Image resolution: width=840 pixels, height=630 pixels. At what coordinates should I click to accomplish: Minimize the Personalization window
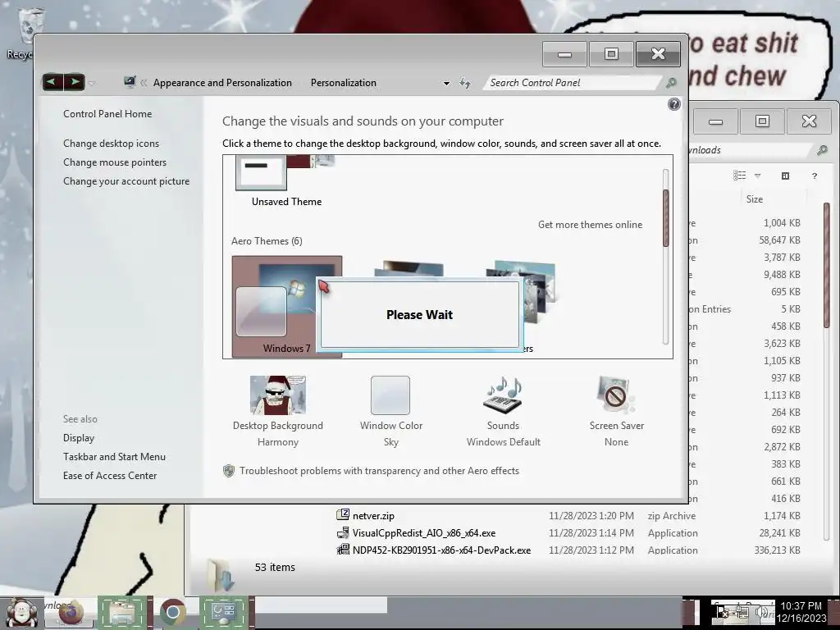click(564, 54)
